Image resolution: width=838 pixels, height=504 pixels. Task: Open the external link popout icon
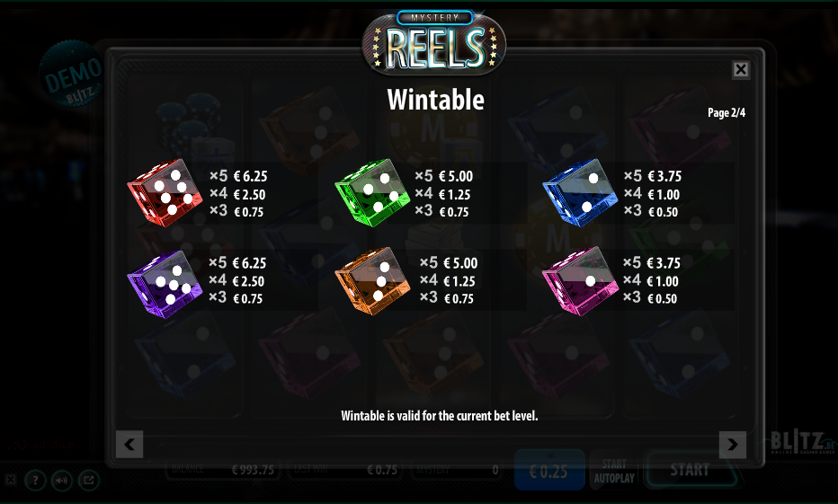pos(89,481)
